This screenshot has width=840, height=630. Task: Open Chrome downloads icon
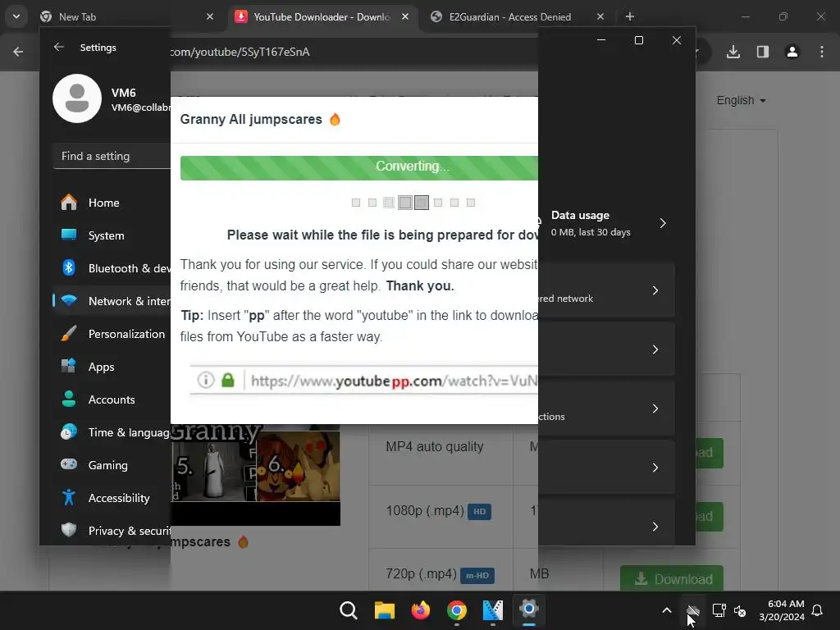click(733, 52)
